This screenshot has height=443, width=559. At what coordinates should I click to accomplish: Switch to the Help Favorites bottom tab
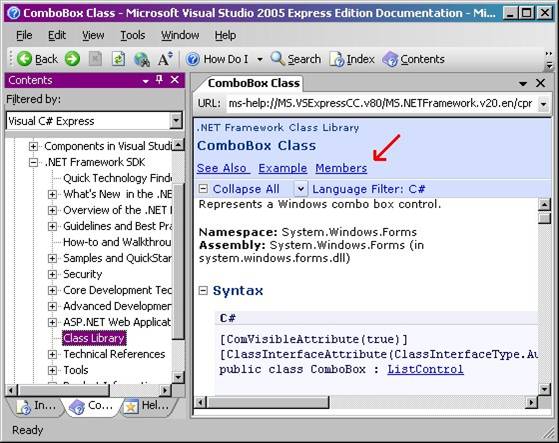pyautogui.click(x=147, y=406)
